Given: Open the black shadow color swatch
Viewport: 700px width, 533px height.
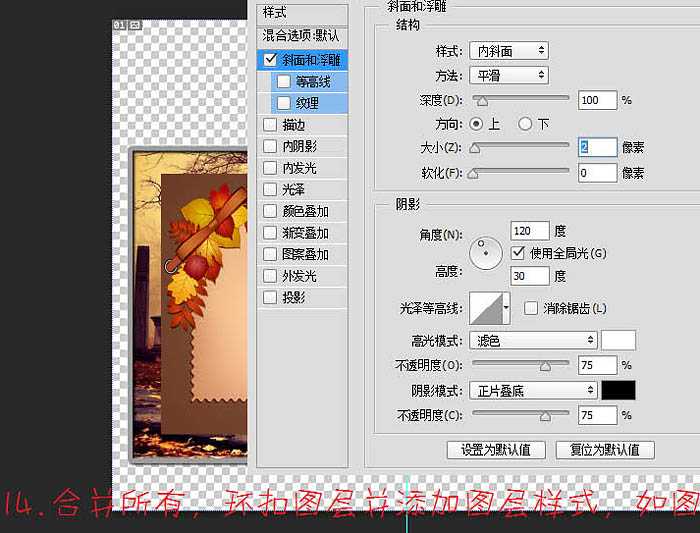Looking at the screenshot, I should (618, 390).
